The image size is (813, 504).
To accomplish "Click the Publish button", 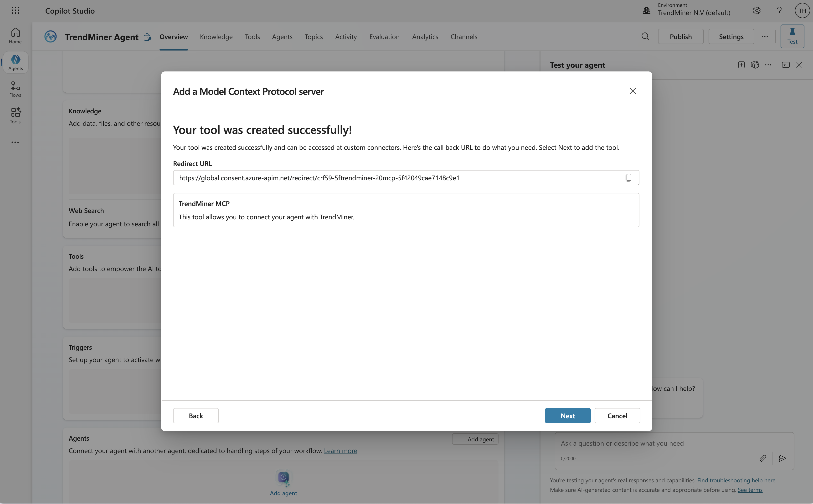I will click(x=680, y=36).
